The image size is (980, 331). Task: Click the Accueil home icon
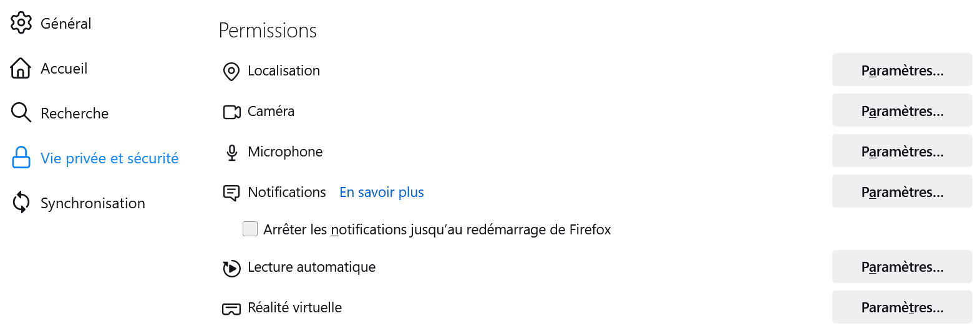21,68
